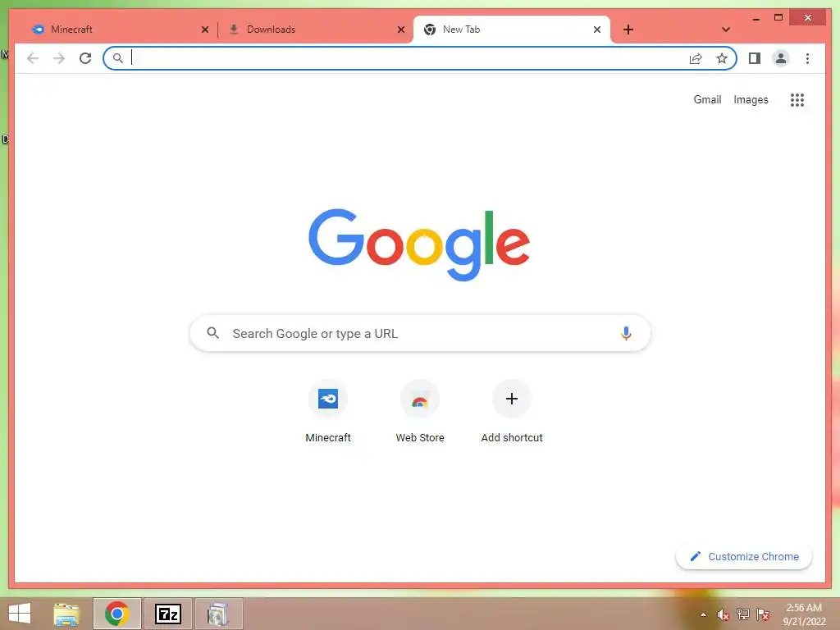The width and height of the screenshot is (840, 630).
Task: Open 7-Zip from the taskbar
Action: point(167,614)
